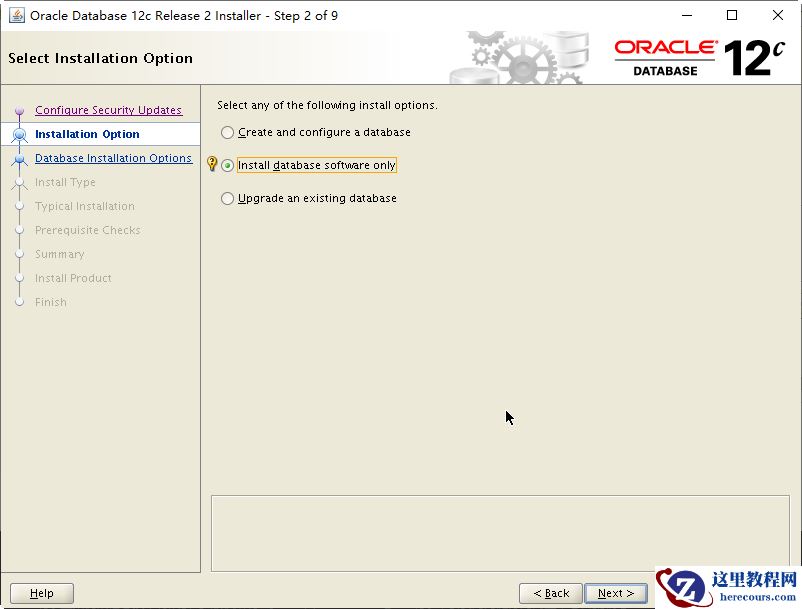Click the Back button
The height and width of the screenshot is (609, 802).
(x=551, y=593)
